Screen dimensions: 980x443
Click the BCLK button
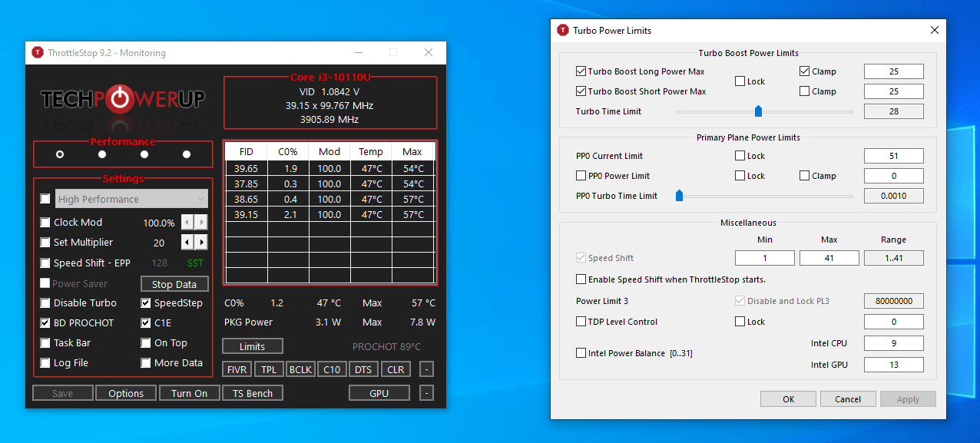click(300, 369)
